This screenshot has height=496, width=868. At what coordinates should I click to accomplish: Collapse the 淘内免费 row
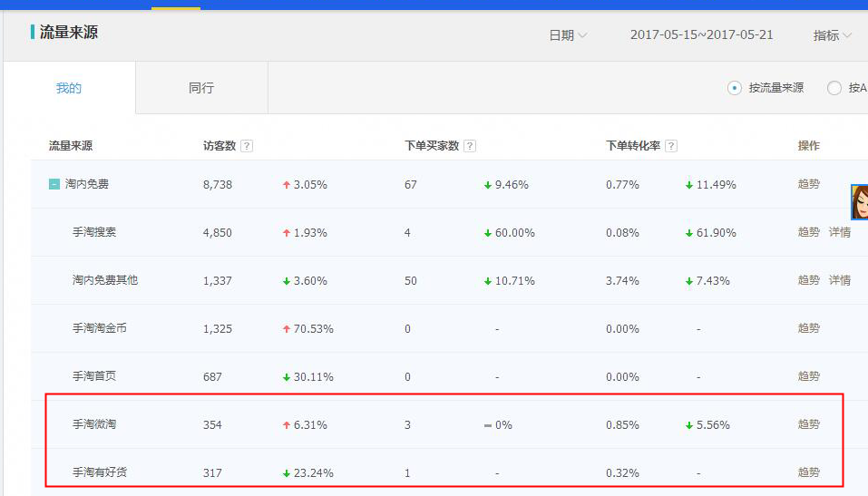click(54, 184)
